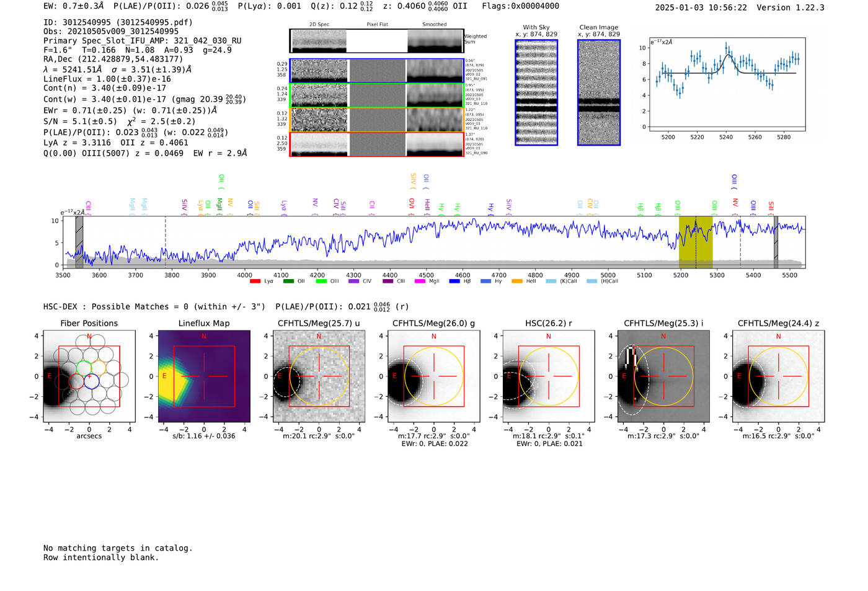Click the EWr = 0.71(±0.25) line
This screenshot has height=591, width=868.
(130, 110)
